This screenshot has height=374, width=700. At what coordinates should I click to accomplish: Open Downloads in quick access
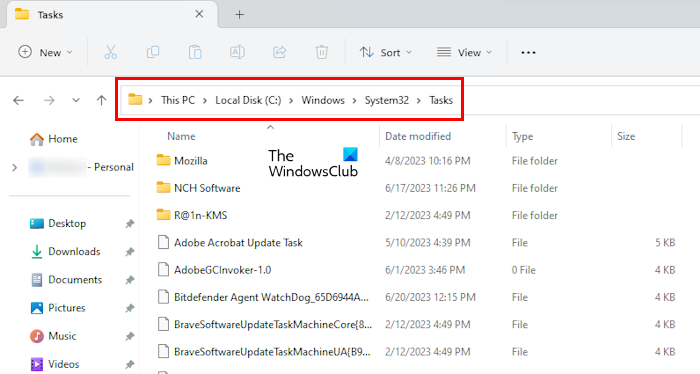click(65, 251)
